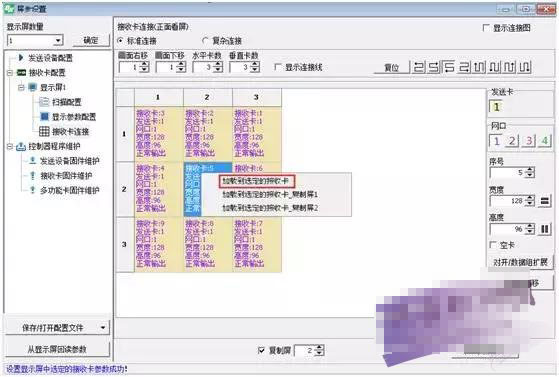Select the 接收卡:8 grid cell
Viewport: 559px width, 377px height.
point(208,244)
